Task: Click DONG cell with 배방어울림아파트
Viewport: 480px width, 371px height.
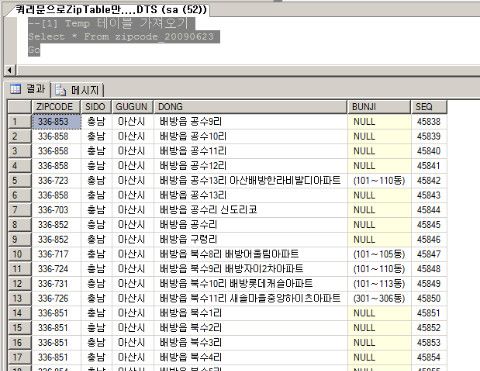Action: pos(250,254)
